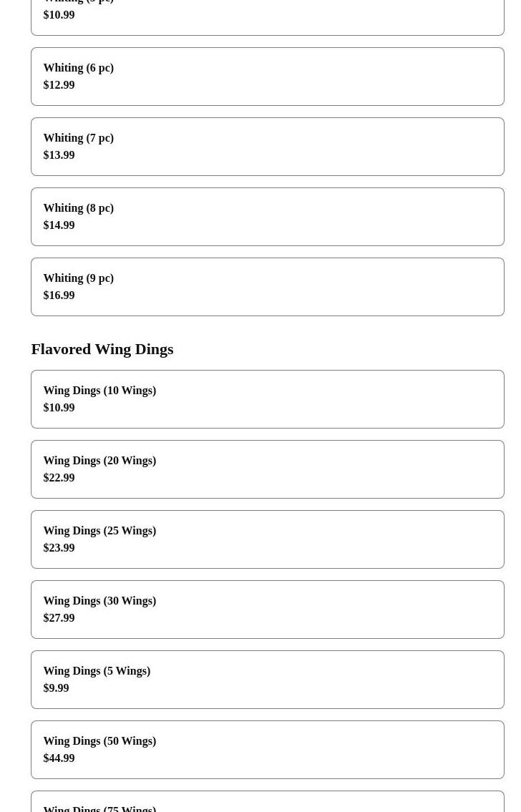The width and height of the screenshot is (521, 812).
Task: Open Wing Dings (25 Wings) item
Action: pos(267,539)
